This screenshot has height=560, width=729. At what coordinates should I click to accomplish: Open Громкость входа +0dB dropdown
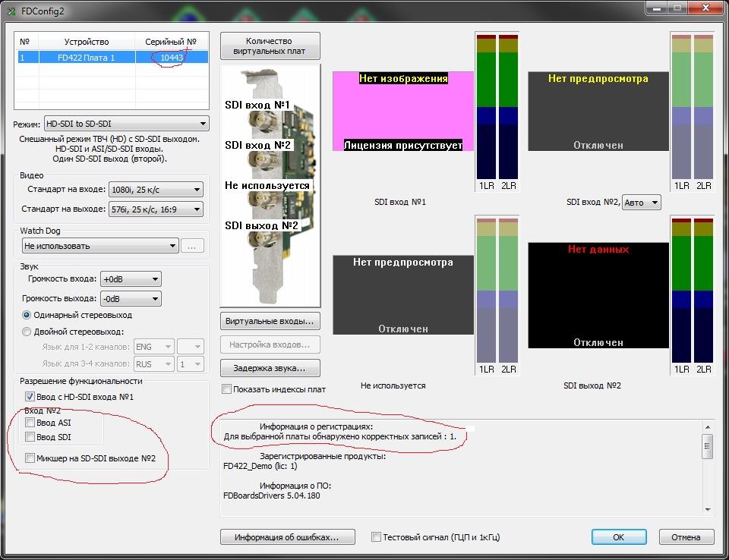point(131,278)
